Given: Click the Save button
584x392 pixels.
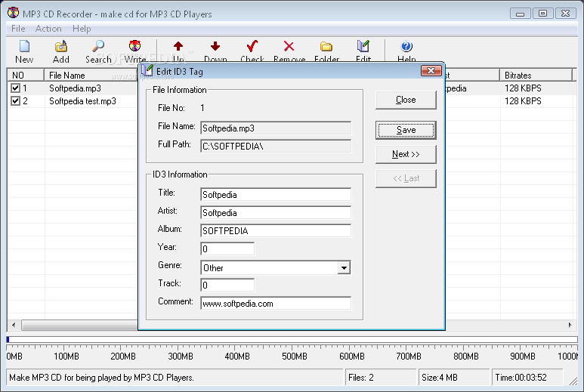Looking at the screenshot, I should 406,130.
